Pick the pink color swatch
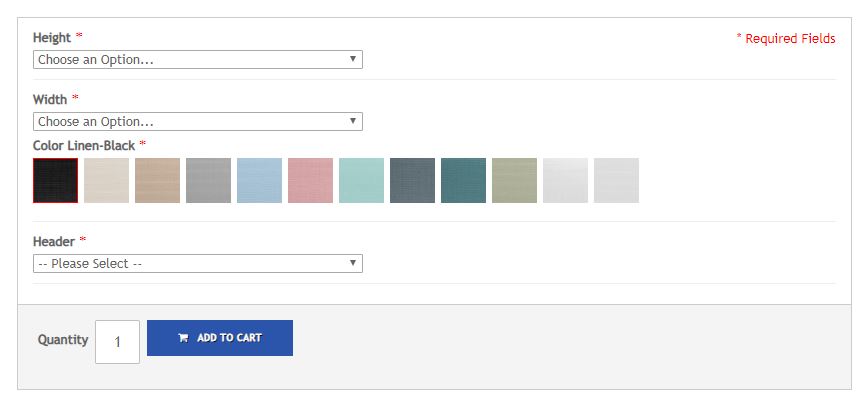 (310, 181)
